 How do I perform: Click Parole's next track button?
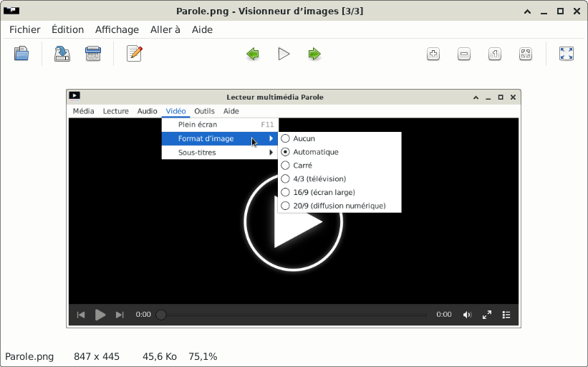point(120,315)
